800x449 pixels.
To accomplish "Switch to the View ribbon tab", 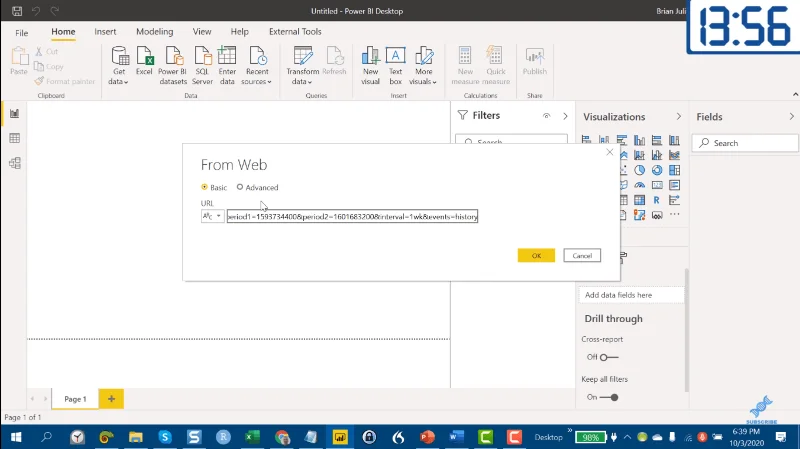I will [x=202, y=32].
